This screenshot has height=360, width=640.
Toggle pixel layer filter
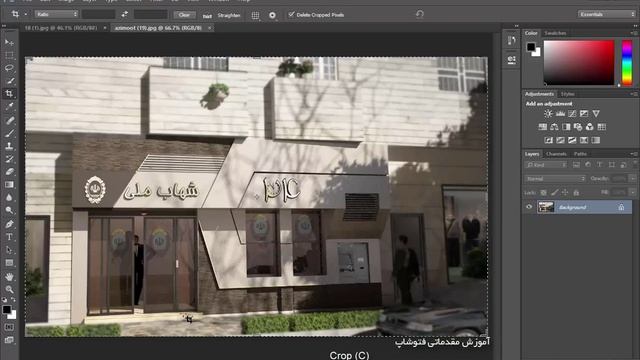coord(576,165)
